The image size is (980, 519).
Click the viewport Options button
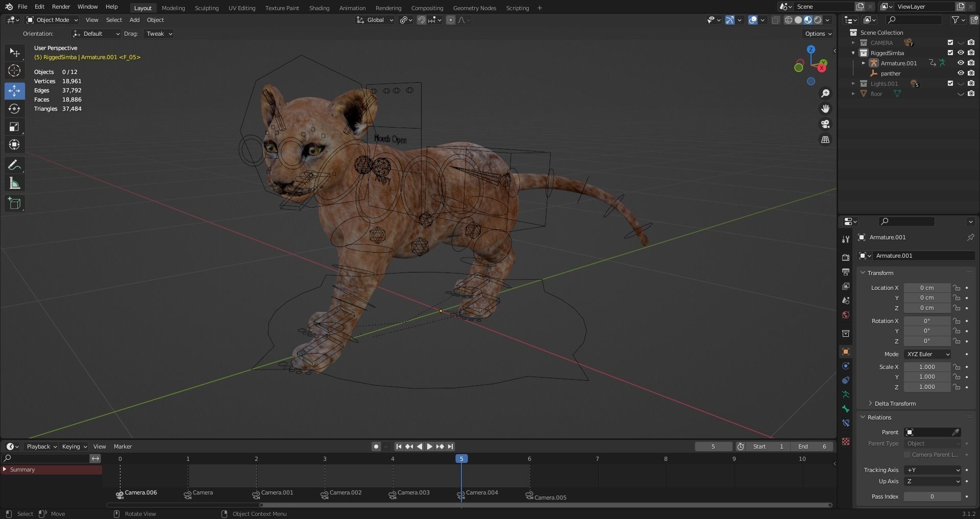[818, 34]
